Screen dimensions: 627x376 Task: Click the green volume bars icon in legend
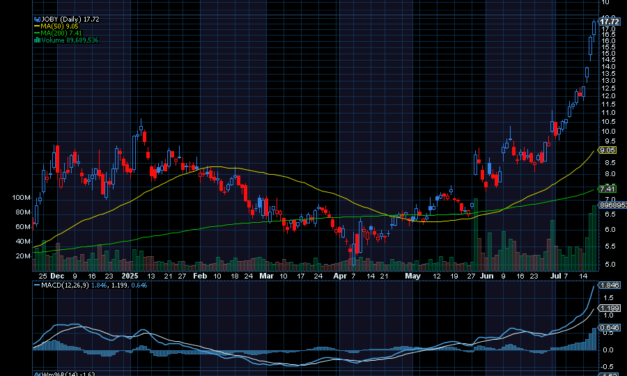click(x=37, y=40)
